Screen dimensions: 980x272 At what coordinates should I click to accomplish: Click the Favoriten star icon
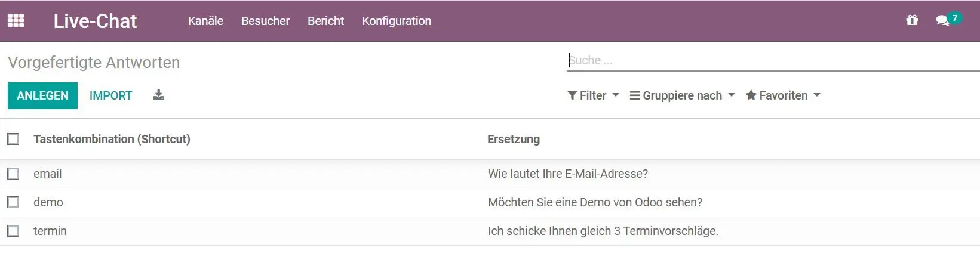751,95
